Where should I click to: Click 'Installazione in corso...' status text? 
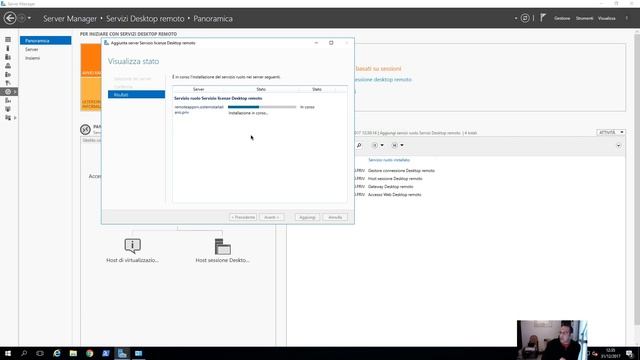click(x=248, y=113)
